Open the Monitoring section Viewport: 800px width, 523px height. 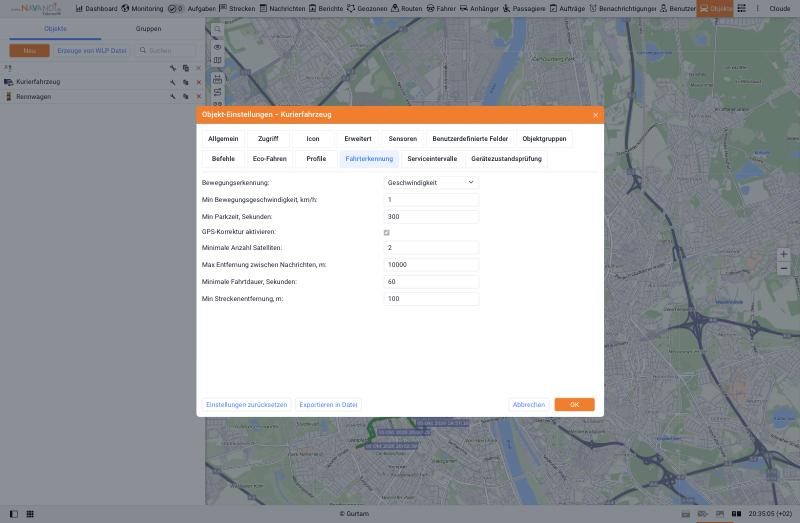tap(142, 9)
